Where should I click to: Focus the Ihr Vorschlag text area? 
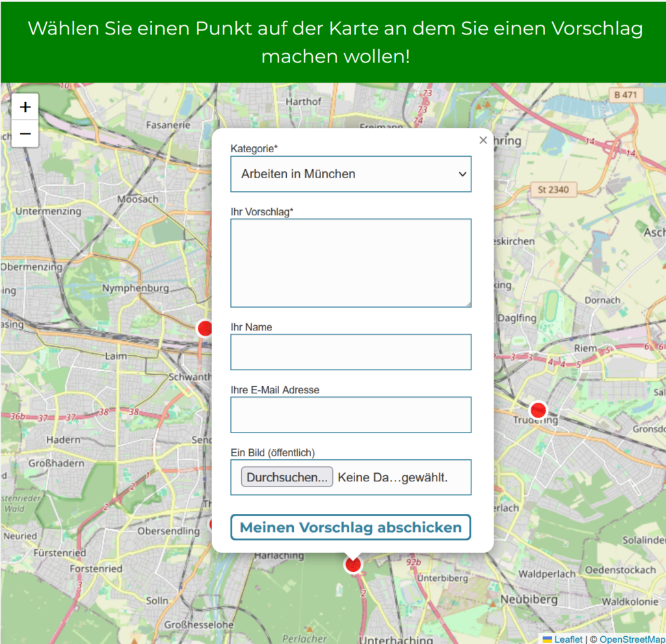(351, 262)
